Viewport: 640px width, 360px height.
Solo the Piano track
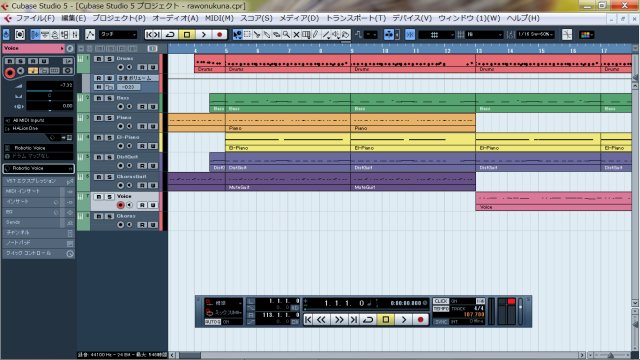click(x=109, y=118)
